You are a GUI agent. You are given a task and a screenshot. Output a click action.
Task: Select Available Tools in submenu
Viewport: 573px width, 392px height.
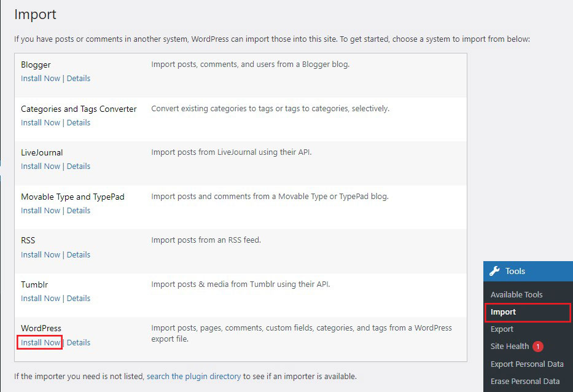516,295
